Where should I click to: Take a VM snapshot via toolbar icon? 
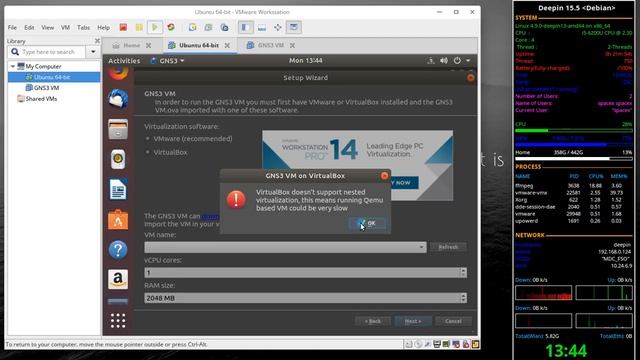pyautogui.click(x=193, y=27)
